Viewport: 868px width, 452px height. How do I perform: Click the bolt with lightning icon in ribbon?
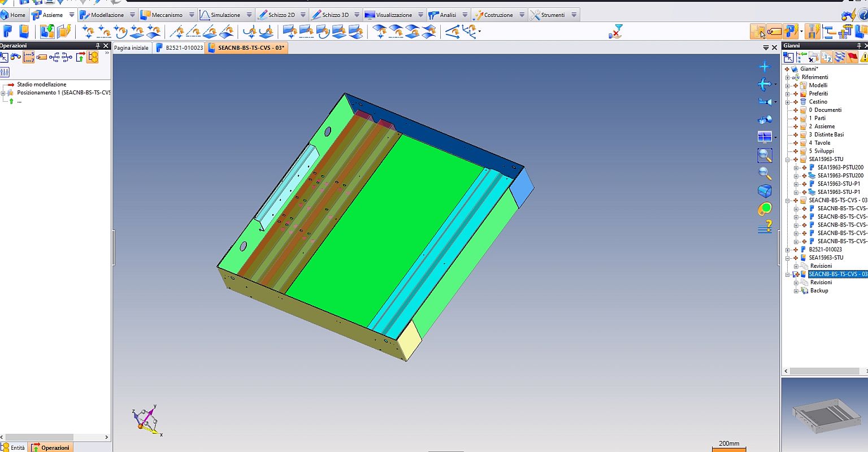click(x=812, y=32)
